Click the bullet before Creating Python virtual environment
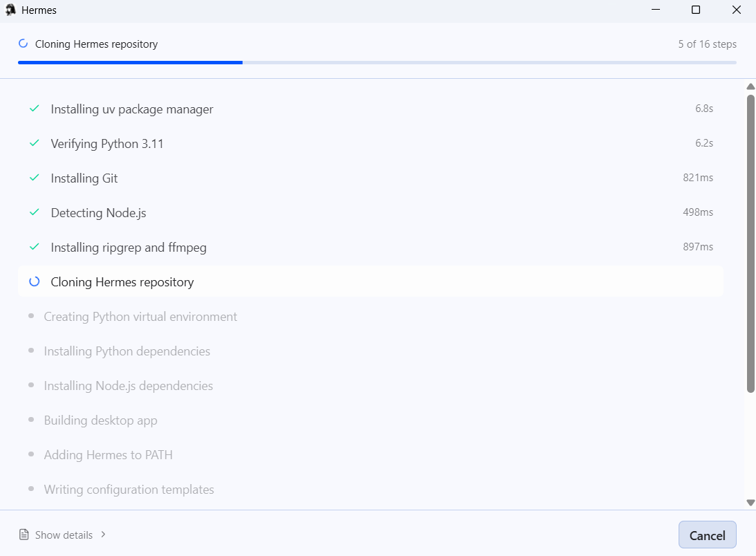756x556 pixels. pyautogui.click(x=31, y=316)
